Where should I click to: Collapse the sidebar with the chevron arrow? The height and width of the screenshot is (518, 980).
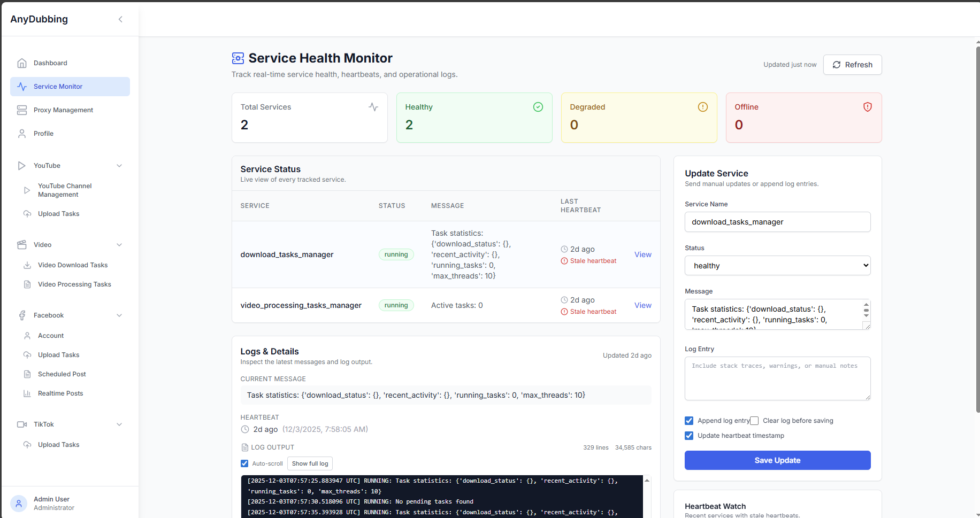[x=120, y=19]
